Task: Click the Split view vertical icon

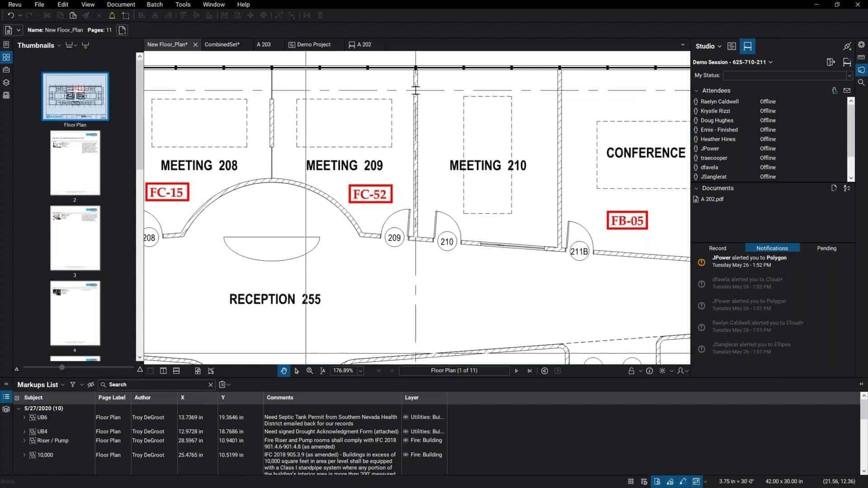Action: tap(163, 371)
